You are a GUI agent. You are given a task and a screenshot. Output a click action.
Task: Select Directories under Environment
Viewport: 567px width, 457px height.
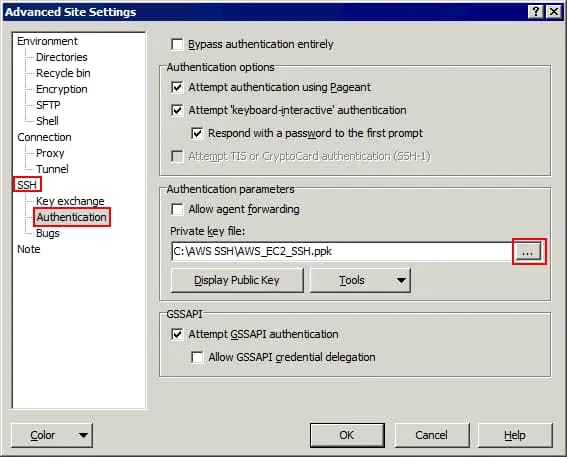tap(62, 57)
